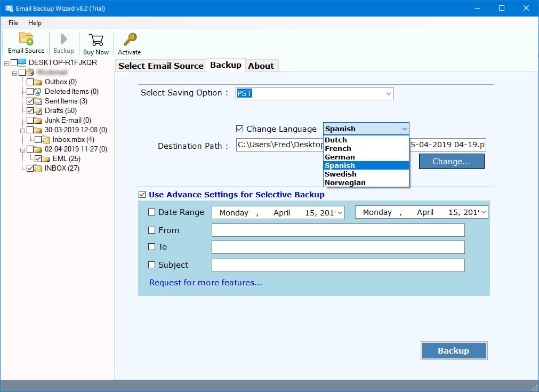Select the Deleted Items (0) tree row
Image resolution: width=539 pixels, height=392 pixels.
pyautogui.click(x=71, y=92)
